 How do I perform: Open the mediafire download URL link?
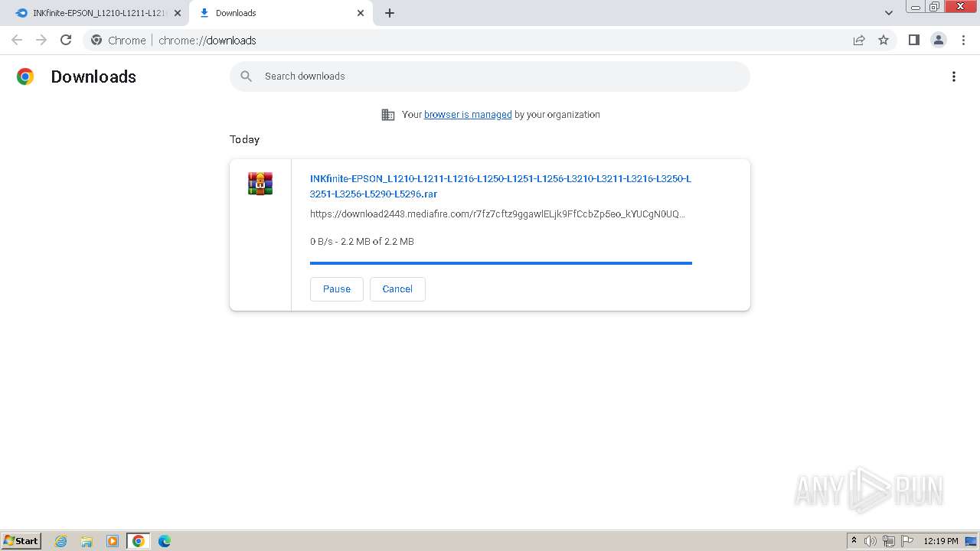point(498,214)
